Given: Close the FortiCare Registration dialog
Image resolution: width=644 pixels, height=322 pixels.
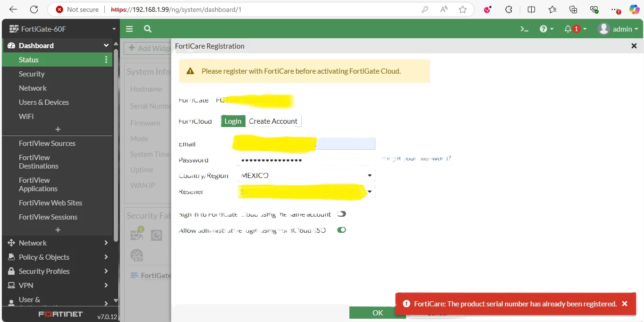Looking at the screenshot, I should pos(634,46).
